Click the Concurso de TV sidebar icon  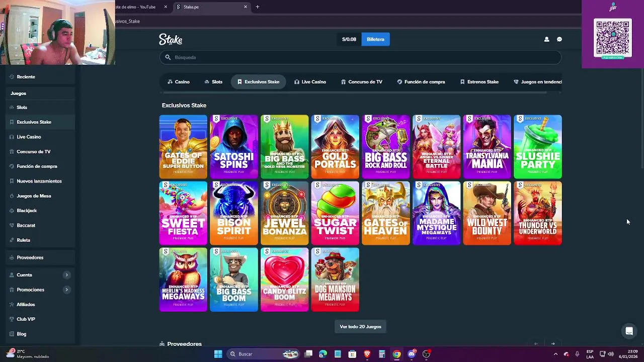11,151
